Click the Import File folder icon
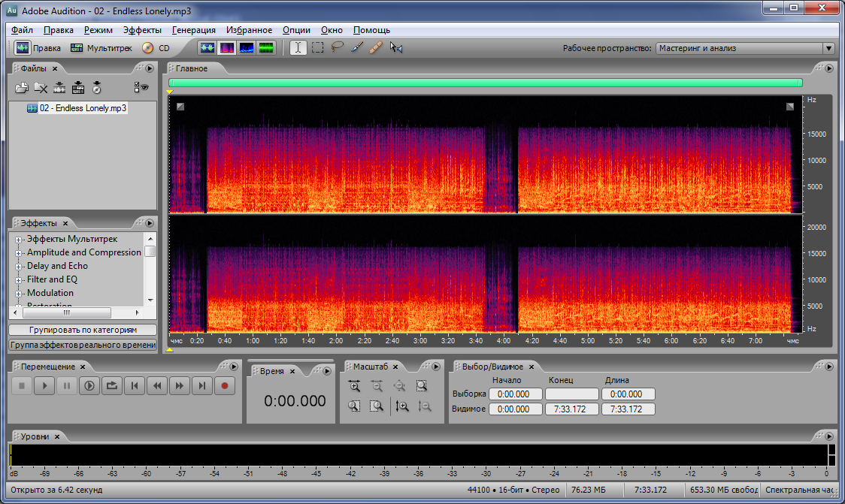845x504 pixels. pos(23,88)
